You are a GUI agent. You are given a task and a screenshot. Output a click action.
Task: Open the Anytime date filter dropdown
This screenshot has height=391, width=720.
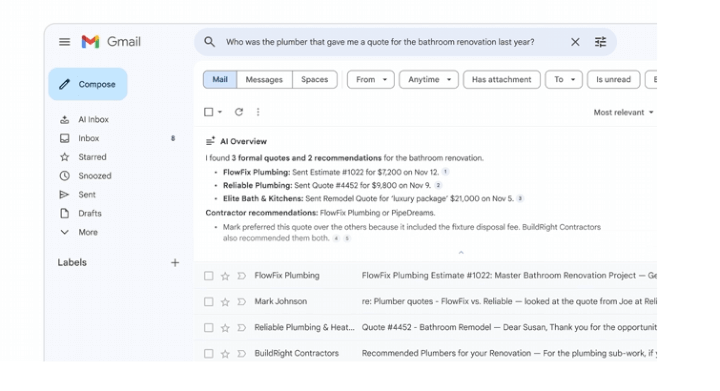[x=428, y=79]
